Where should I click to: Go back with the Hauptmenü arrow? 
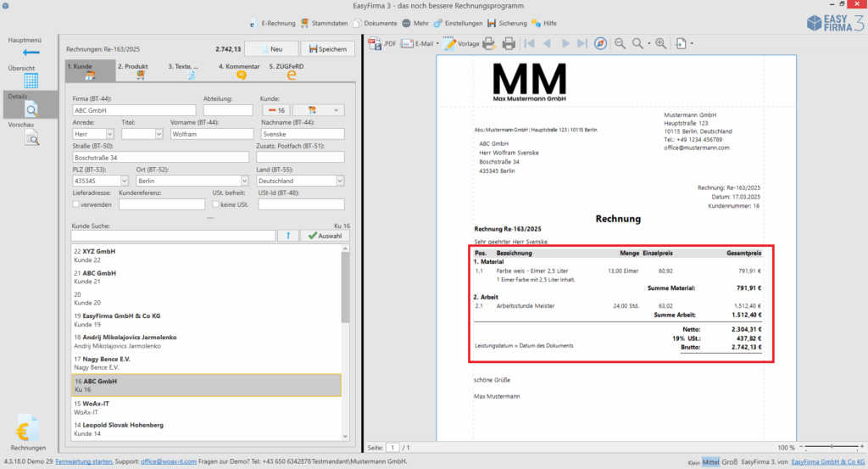coord(31,53)
